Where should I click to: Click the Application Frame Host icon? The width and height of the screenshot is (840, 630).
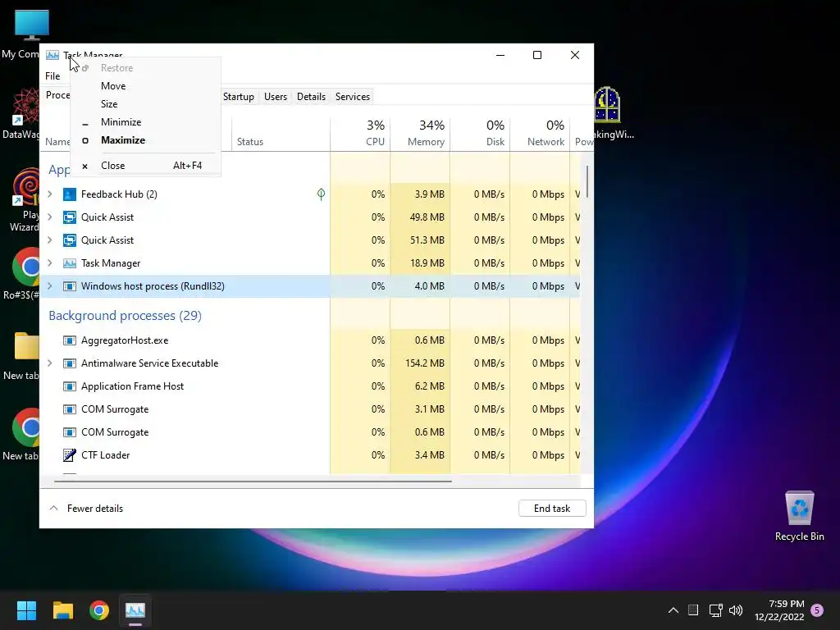(x=70, y=386)
